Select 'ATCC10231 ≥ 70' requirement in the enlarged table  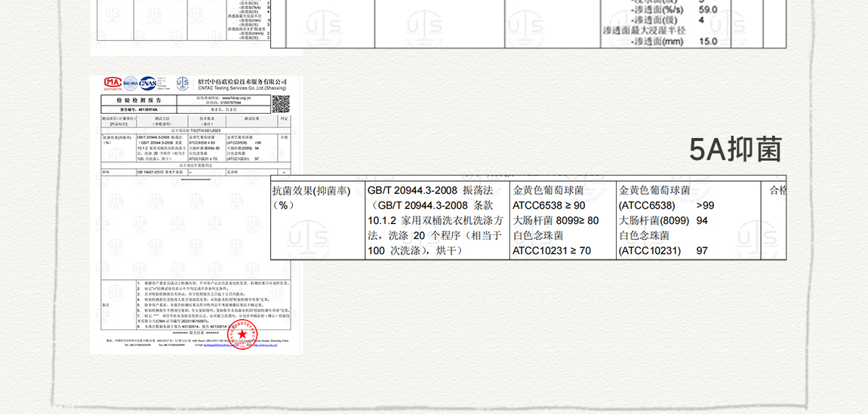(552, 250)
